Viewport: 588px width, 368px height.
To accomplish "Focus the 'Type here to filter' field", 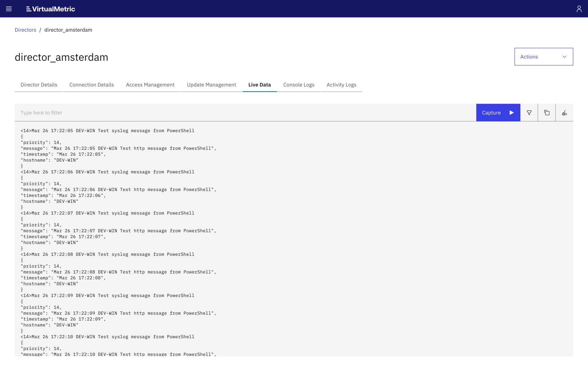I will coord(245,113).
